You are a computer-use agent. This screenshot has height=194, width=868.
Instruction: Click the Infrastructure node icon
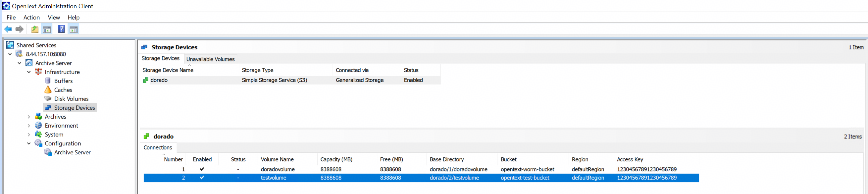pyautogui.click(x=38, y=72)
